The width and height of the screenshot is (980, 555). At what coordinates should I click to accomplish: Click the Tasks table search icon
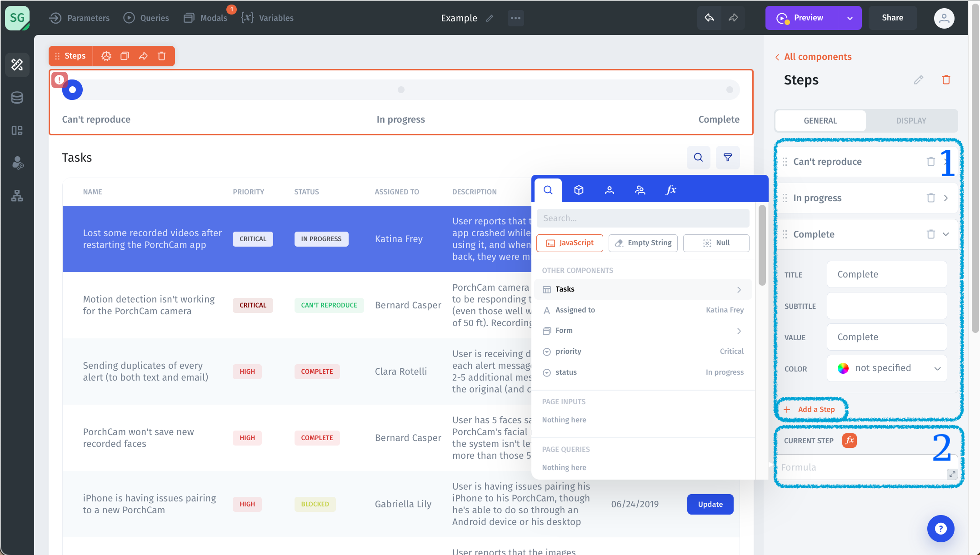coord(698,157)
